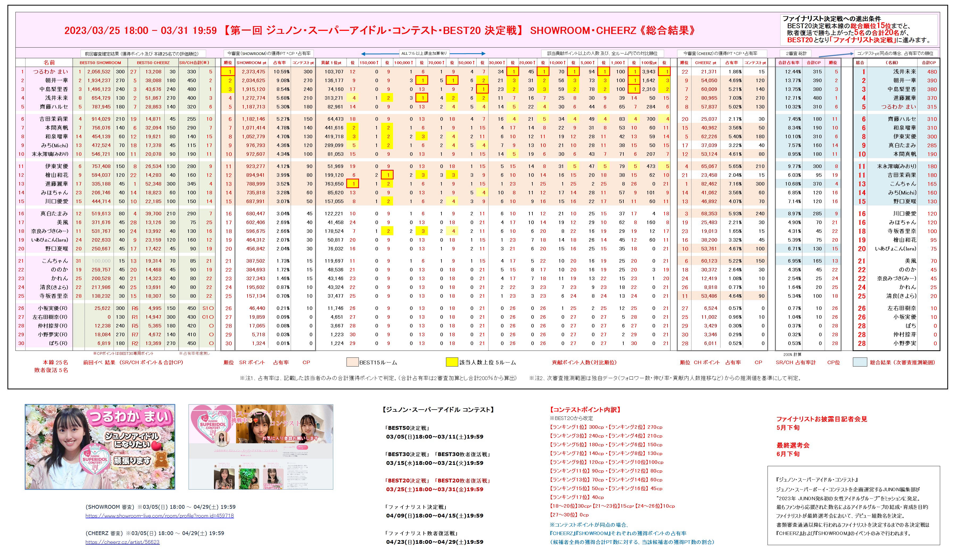Click the left blue arrowhead beside ALLフル以上課金加算有り
This screenshot has height=560, width=967.
click(363, 54)
